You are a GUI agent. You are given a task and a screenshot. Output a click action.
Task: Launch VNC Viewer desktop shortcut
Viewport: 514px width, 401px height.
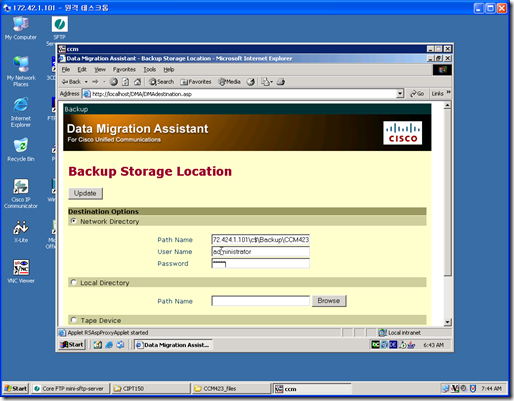21,271
